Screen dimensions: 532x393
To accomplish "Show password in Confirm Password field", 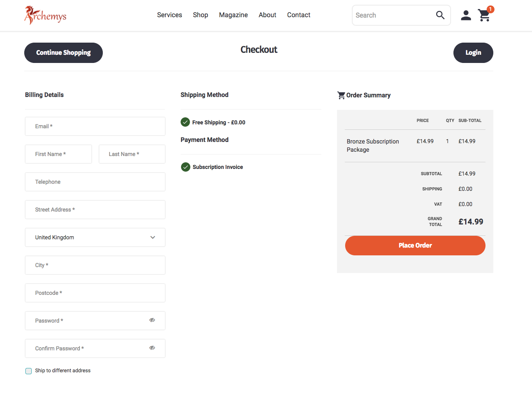I will tap(152, 348).
